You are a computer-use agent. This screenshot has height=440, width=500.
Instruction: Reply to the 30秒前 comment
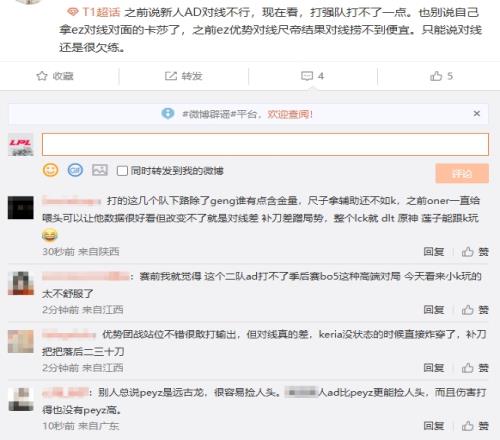[434, 252]
